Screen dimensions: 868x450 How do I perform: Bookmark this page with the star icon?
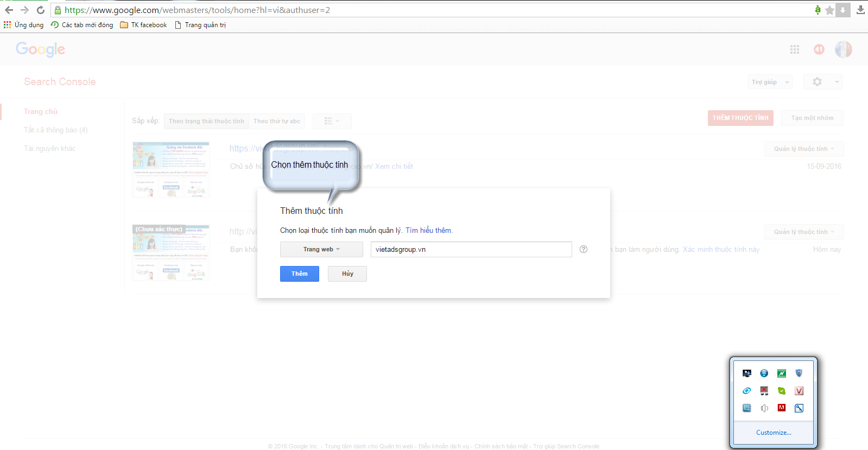tap(829, 10)
